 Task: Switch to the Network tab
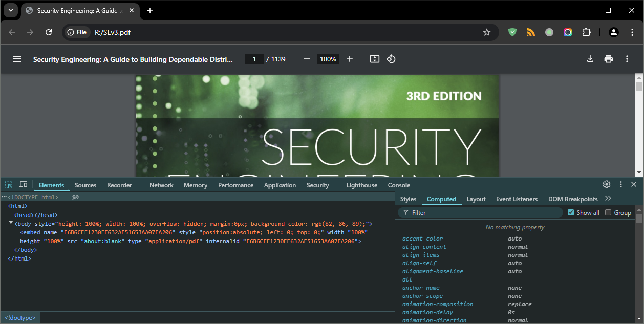tap(161, 185)
